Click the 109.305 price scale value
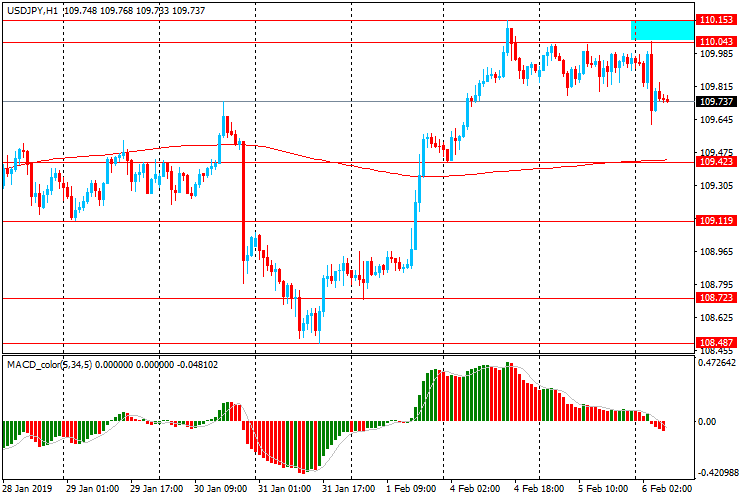 (x=716, y=186)
